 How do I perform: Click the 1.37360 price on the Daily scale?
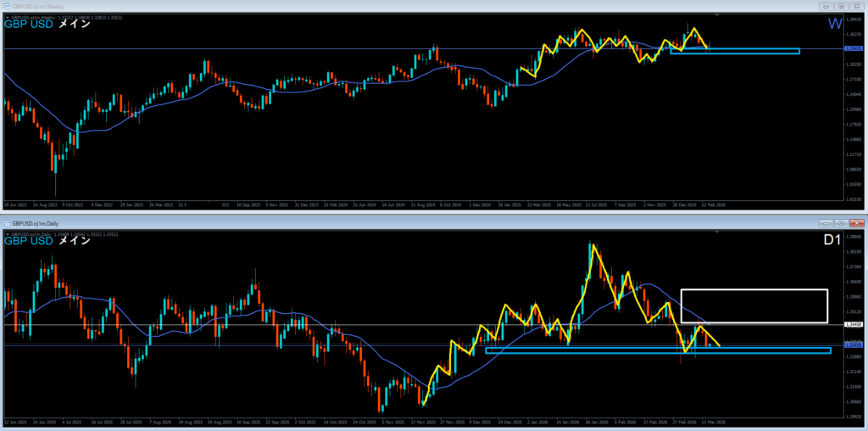[853, 266]
